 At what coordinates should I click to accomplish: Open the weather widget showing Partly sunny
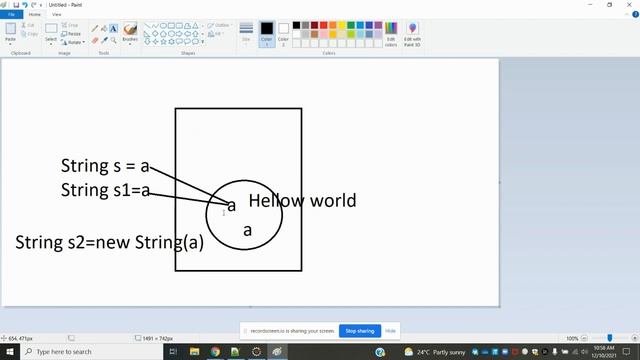pyautogui.click(x=435, y=351)
